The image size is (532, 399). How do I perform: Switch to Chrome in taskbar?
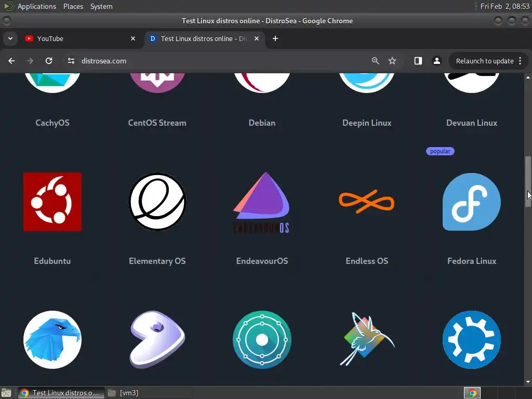pyautogui.click(x=61, y=393)
